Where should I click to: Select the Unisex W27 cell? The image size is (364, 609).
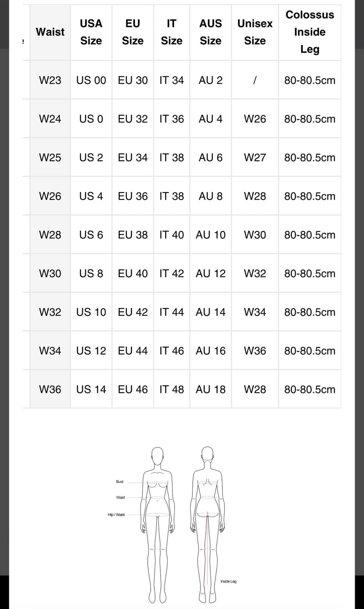point(255,158)
